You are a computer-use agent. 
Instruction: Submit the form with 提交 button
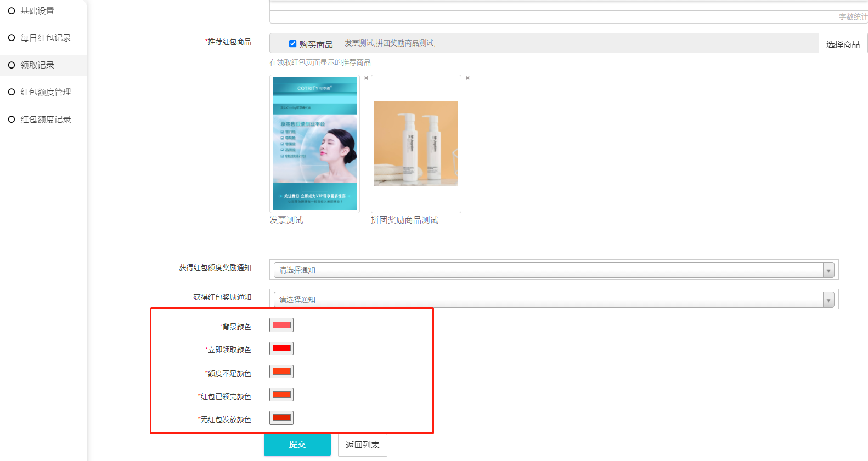297,445
